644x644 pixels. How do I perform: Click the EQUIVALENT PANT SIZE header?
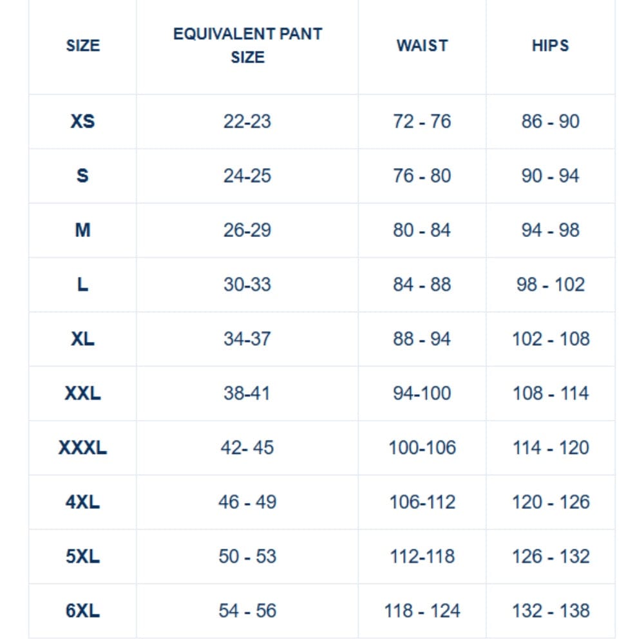point(247,46)
